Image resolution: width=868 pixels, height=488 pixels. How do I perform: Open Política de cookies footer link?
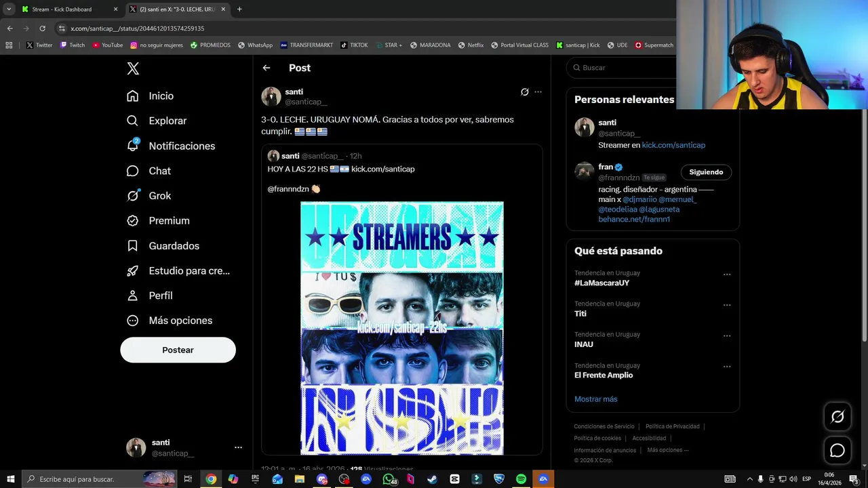tap(597, 439)
